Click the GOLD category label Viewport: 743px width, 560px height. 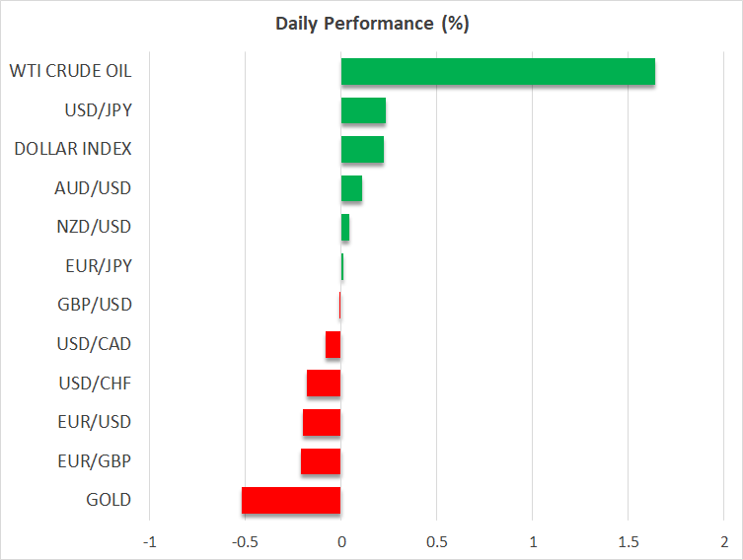tap(109, 500)
